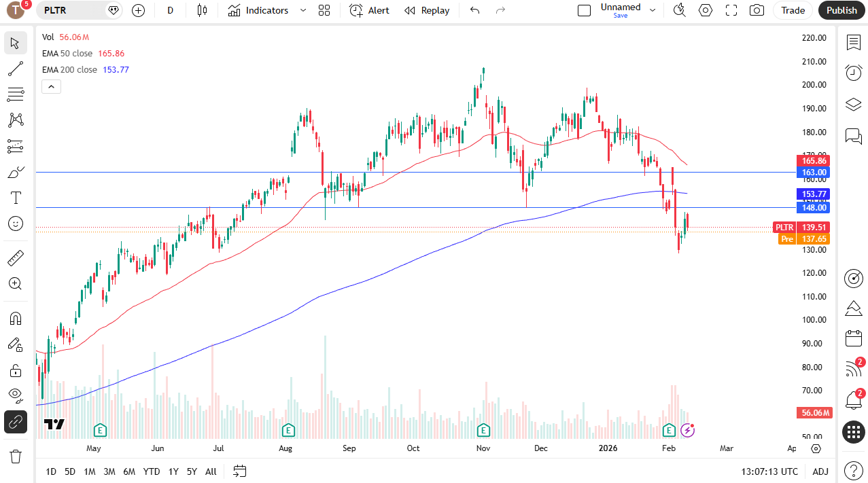Toggle magnet mode for drawings
The image size is (868, 483).
[x=16, y=319]
